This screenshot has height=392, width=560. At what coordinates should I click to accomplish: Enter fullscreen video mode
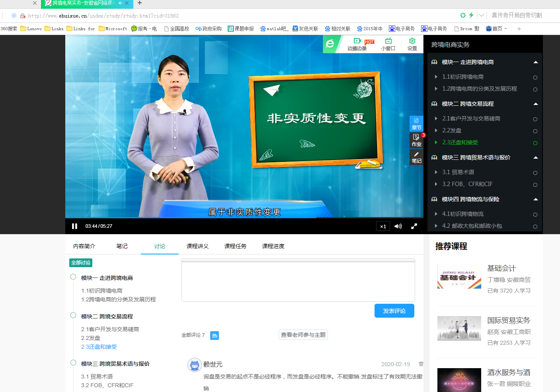coord(414,226)
